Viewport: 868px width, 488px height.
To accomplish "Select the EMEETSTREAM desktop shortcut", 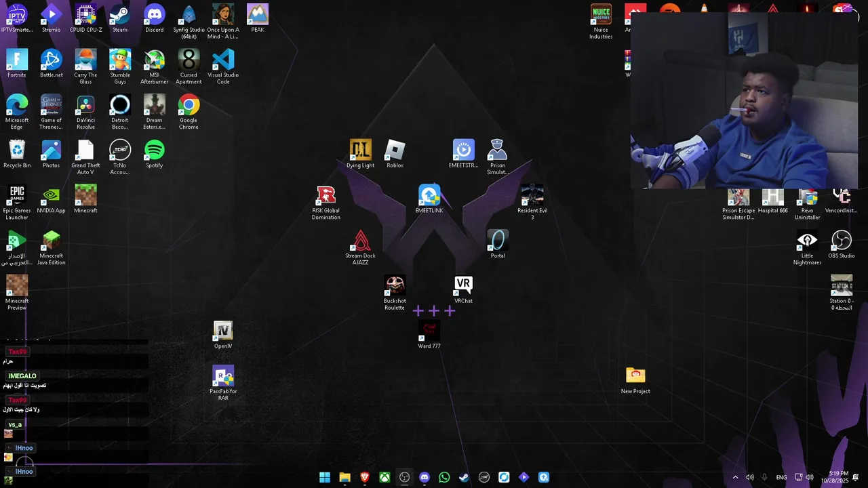I will pos(464,154).
